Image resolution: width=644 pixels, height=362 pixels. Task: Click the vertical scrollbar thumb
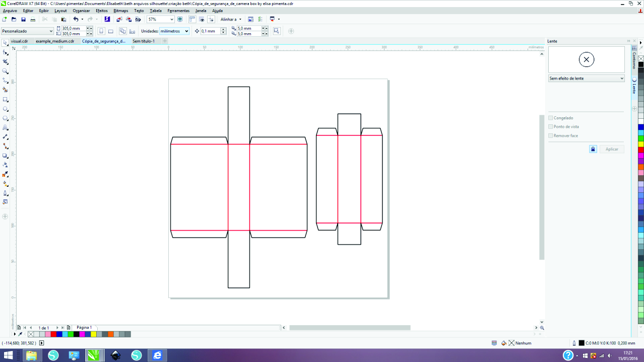[542, 187]
